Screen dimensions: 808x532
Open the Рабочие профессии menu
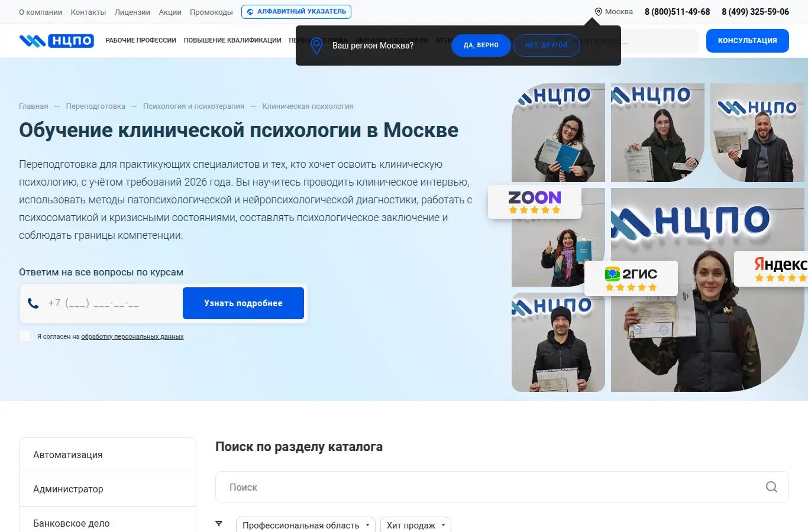tap(141, 41)
